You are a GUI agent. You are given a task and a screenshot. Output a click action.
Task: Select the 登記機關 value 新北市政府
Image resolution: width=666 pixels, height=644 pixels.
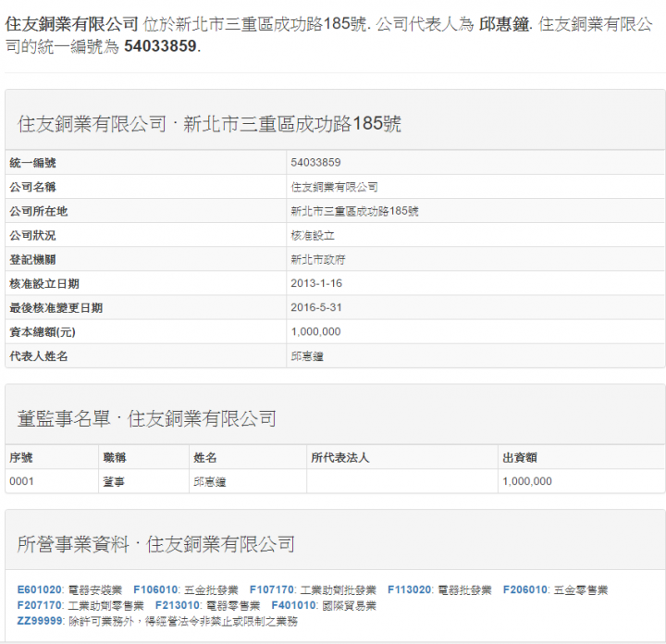[318, 260]
